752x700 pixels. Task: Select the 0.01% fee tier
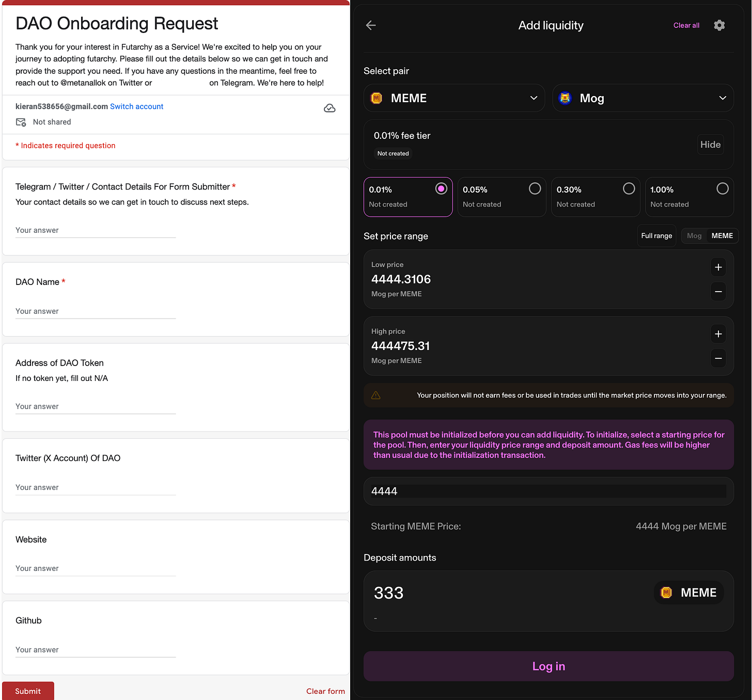[x=408, y=197]
